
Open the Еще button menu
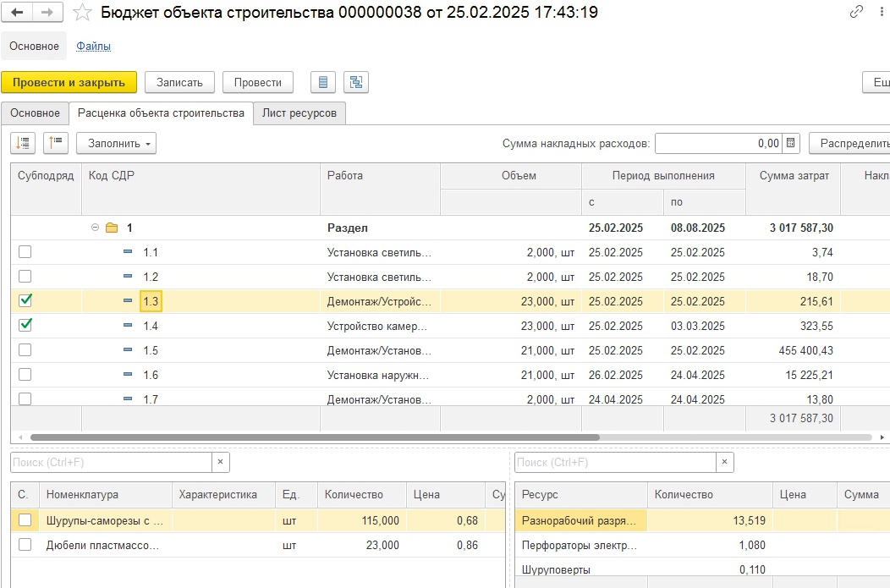tap(876, 82)
